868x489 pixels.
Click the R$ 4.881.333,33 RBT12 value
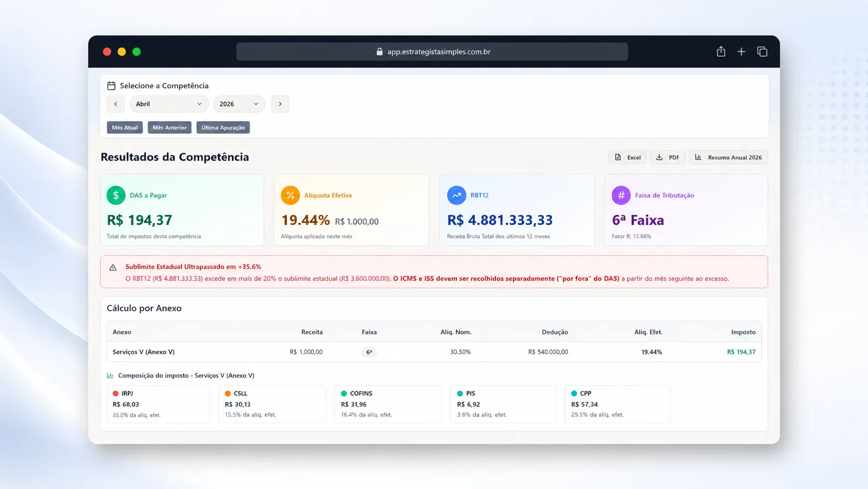[x=500, y=220]
